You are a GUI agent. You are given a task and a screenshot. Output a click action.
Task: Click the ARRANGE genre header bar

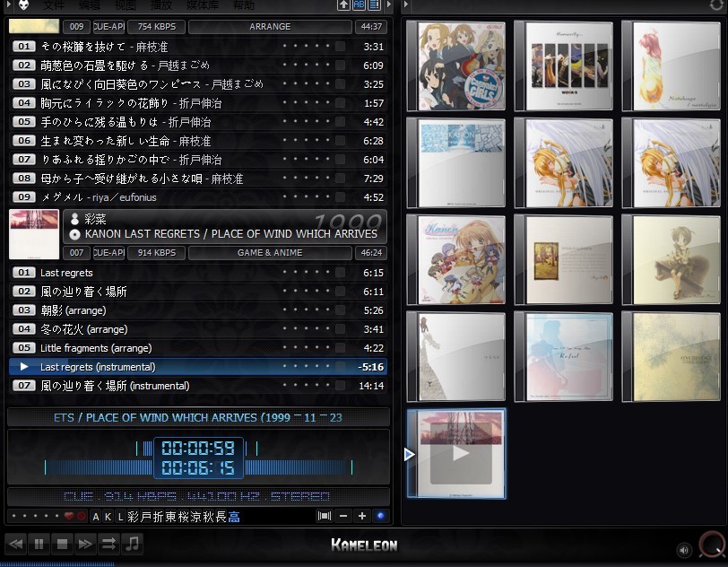tap(270, 27)
